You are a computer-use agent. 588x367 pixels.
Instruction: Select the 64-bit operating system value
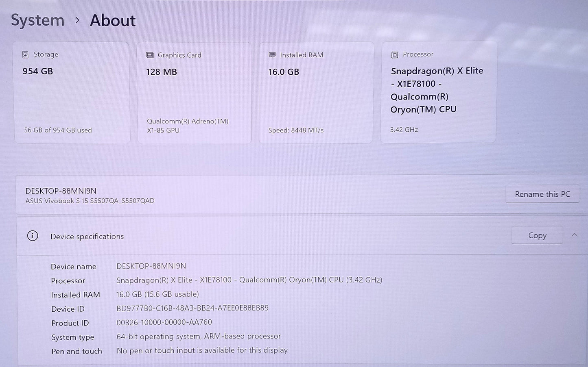[199, 336]
